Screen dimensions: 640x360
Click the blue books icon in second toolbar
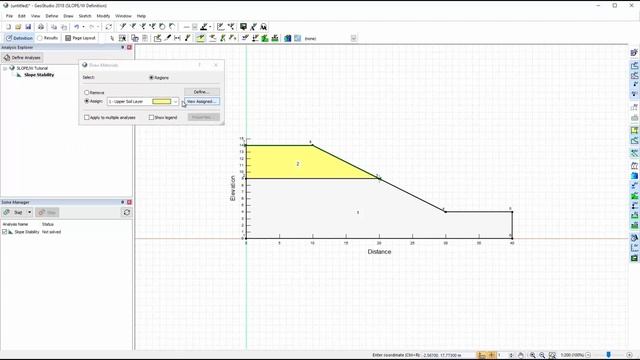(288, 38)
